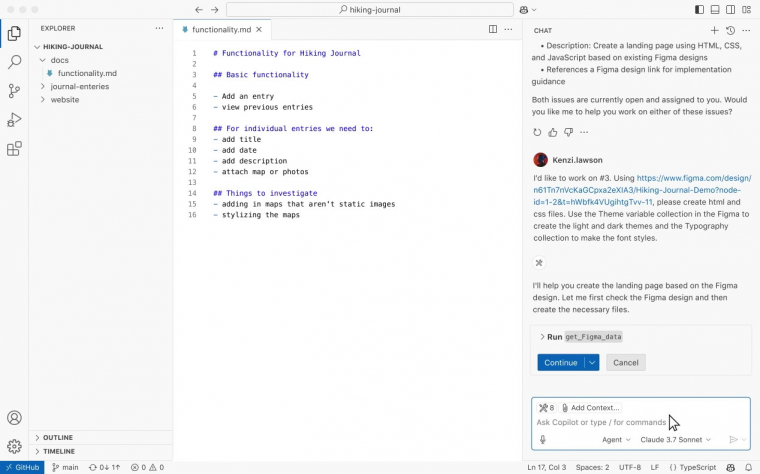Open the Manage gear icon

pos(14,446)
